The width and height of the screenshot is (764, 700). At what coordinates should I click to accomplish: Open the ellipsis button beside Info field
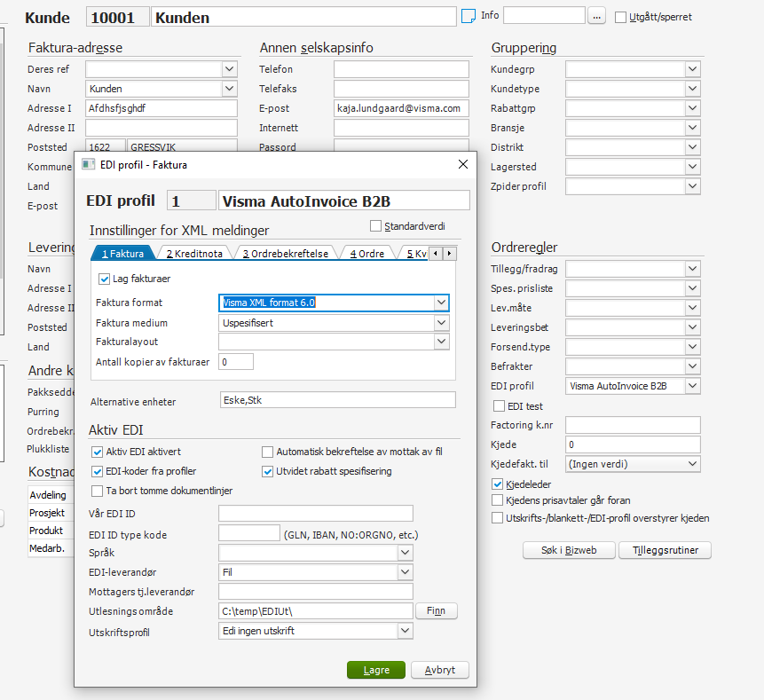596,17
